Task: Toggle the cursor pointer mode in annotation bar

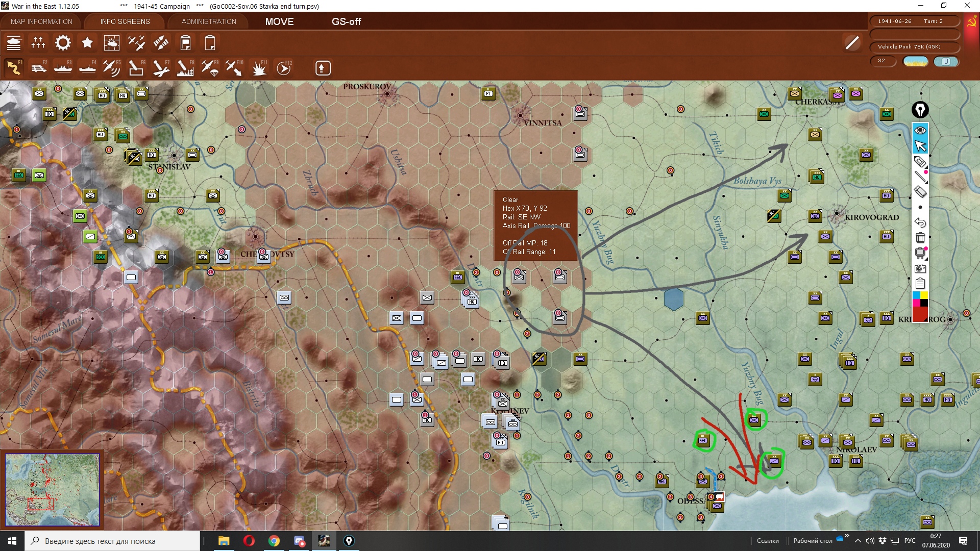Action: coord(920,146)
